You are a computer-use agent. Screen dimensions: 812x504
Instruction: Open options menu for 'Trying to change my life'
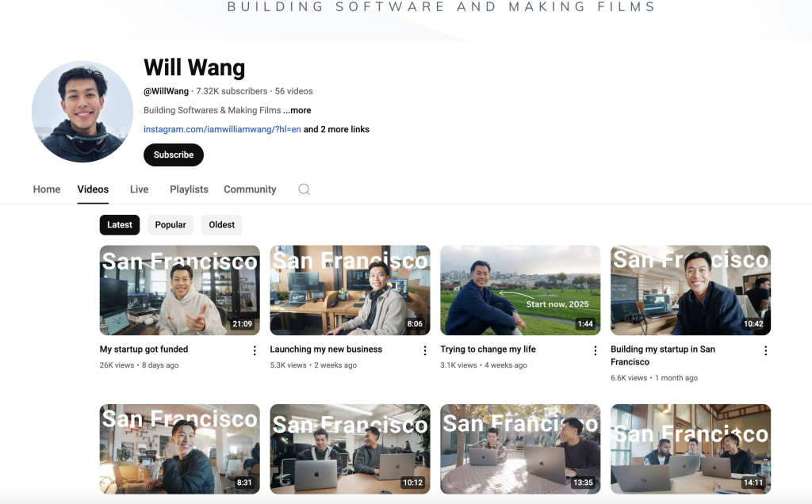pos(596,350)
